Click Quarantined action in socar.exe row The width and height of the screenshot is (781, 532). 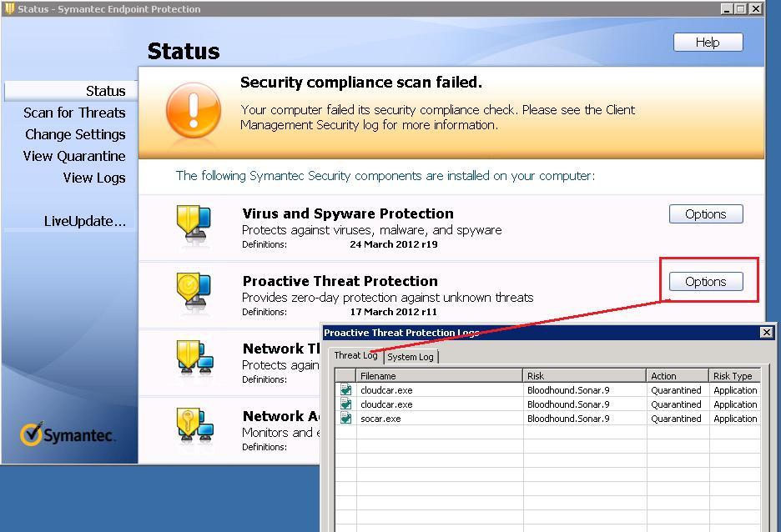point(676,419)
